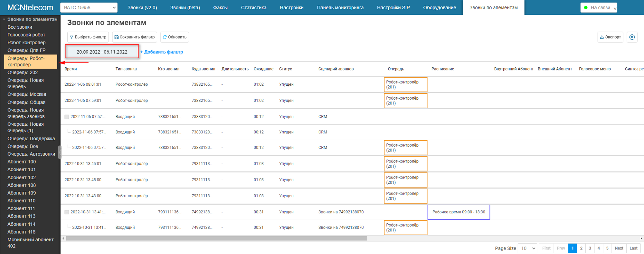The image size is (644, 254).
Task: Select Мобильный абонент 402 in sidebar
Action: (x=31, y=243)
